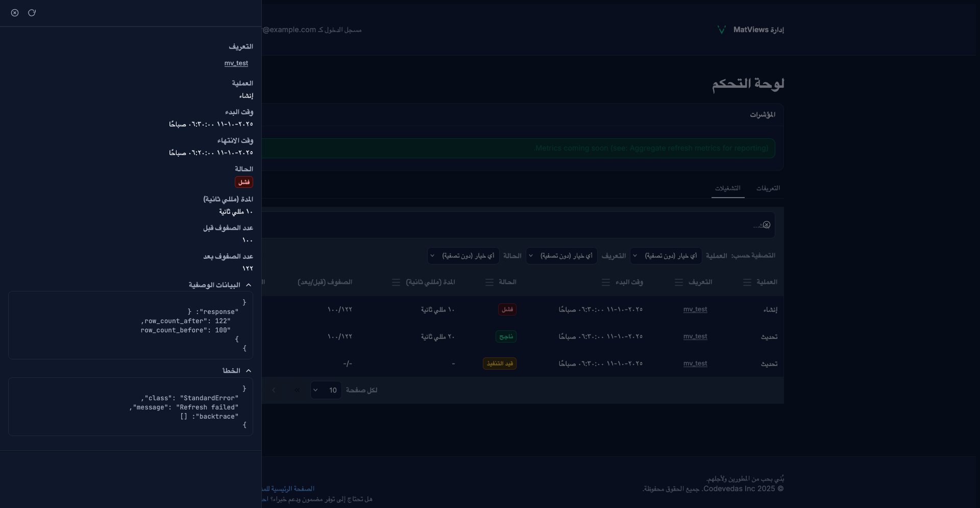Screen dimensions: 980x508
Task: Click sort icon beside العملية column header
Action: [x=747, y=282]
